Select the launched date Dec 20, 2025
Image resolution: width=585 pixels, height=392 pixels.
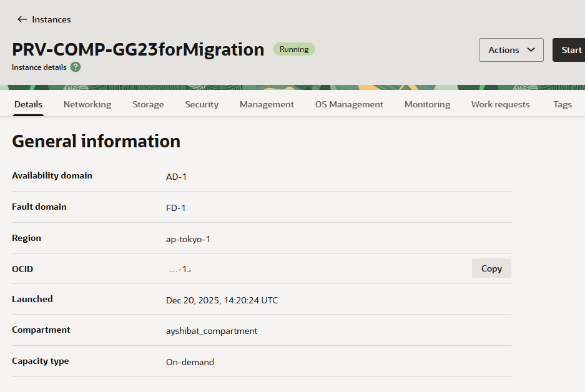(x=222, y=300)
